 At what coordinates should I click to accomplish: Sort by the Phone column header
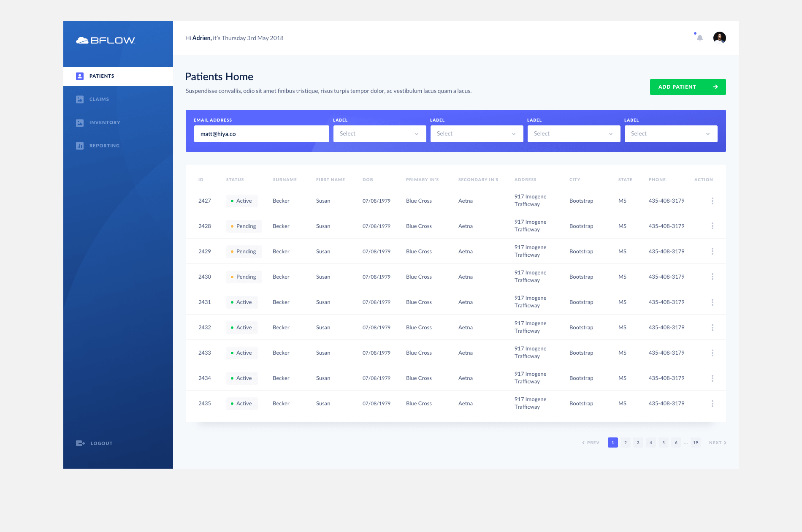(x=657, y=180)
